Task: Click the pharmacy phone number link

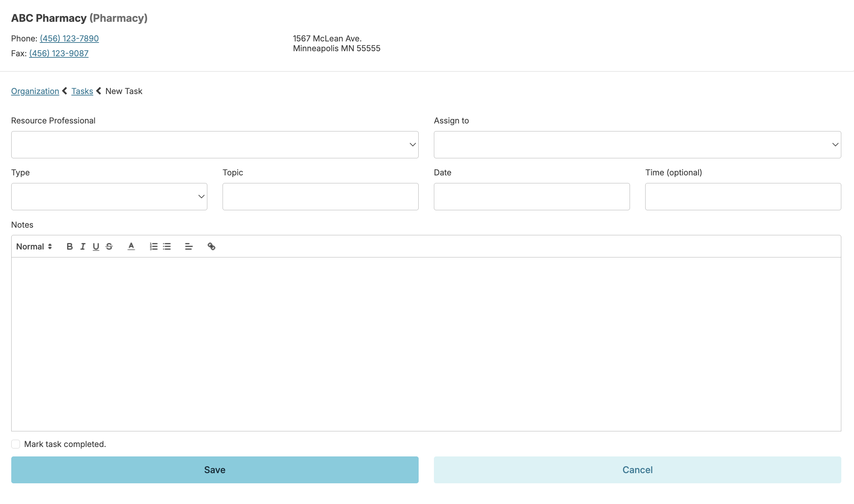Action: tap(69, 38)
